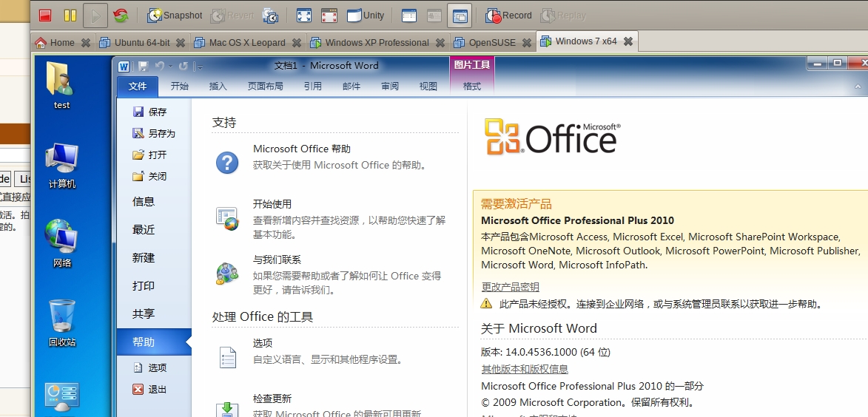868x417 pixels.
Task: Close the Windows XP Professional tab
Action: 440,43
